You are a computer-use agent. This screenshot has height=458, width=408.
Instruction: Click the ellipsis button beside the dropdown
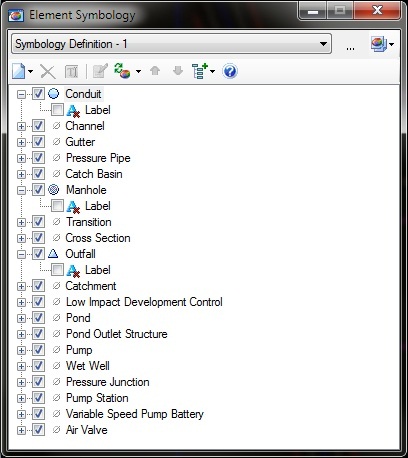pyautogui.click(x=350, y=47)
